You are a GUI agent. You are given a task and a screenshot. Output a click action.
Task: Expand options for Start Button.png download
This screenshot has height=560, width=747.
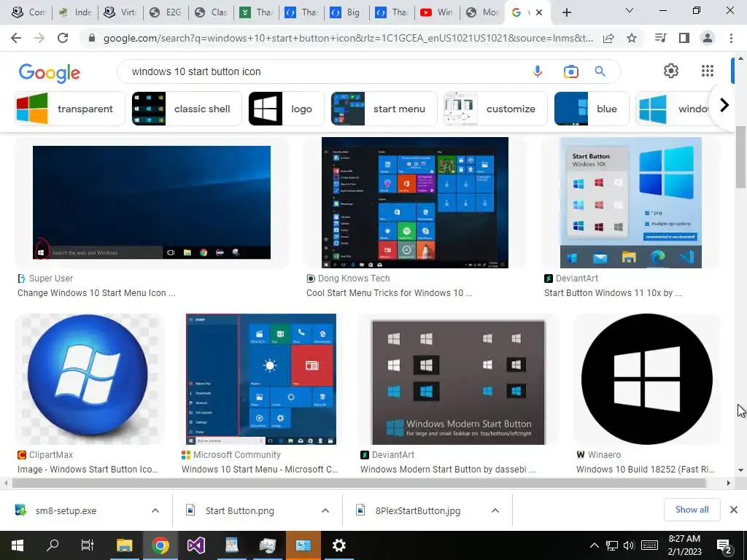[x=325, y=510]
